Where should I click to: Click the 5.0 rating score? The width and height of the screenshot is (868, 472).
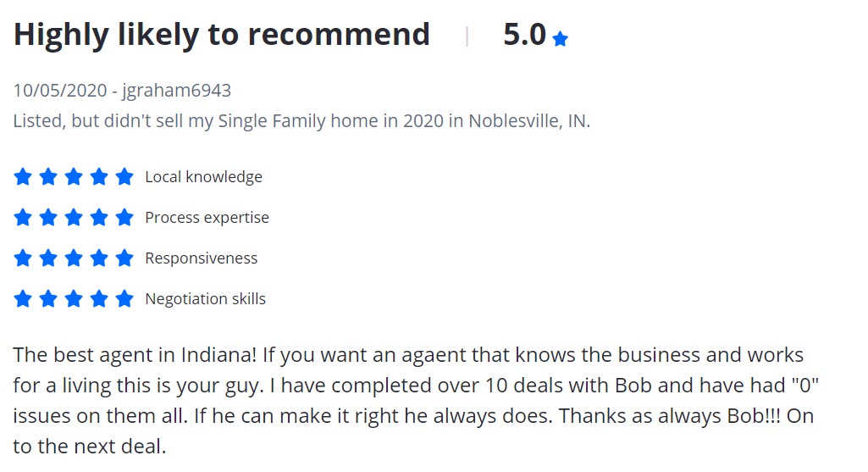(x=524, y=35)
